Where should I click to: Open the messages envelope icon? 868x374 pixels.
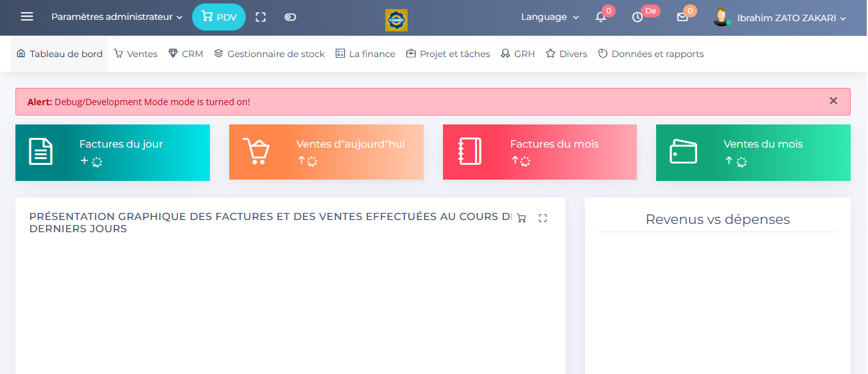pyautogui.click(x=682, y=17)
